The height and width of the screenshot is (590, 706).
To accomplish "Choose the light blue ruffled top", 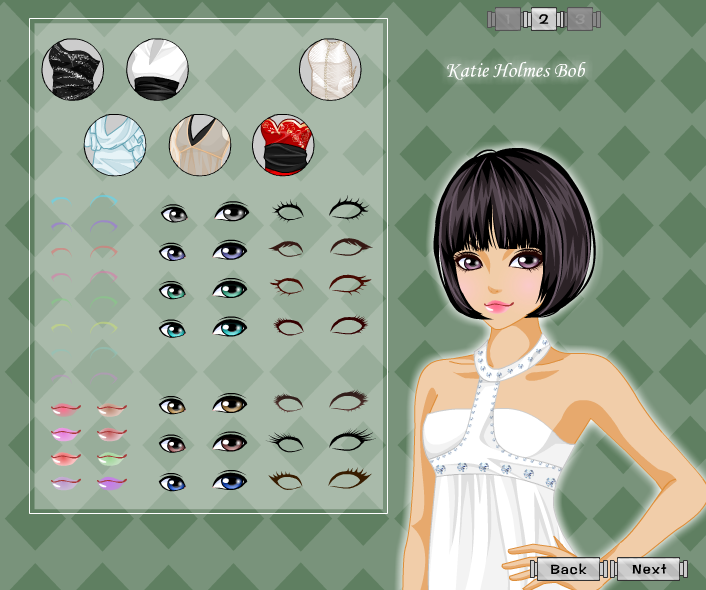I will point(115,145).
